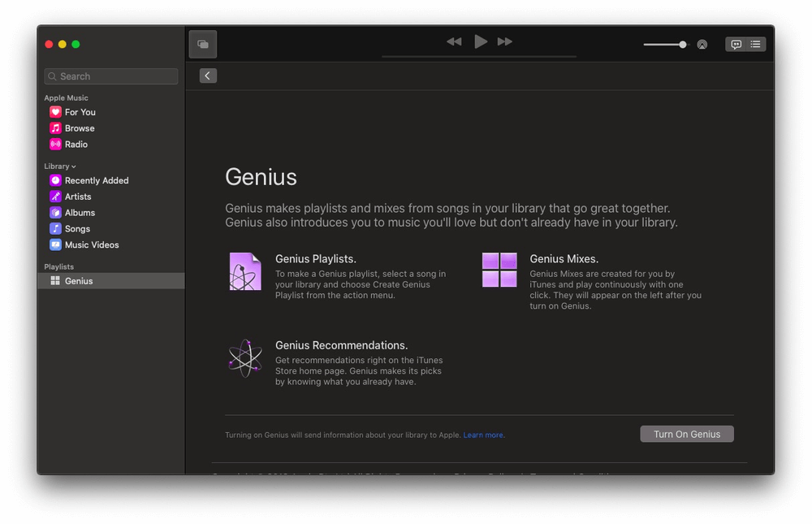This screenshot has width=812, height=524.
Task: Click the Genius Recommendations atom icon
Action: tap(245, 358)
